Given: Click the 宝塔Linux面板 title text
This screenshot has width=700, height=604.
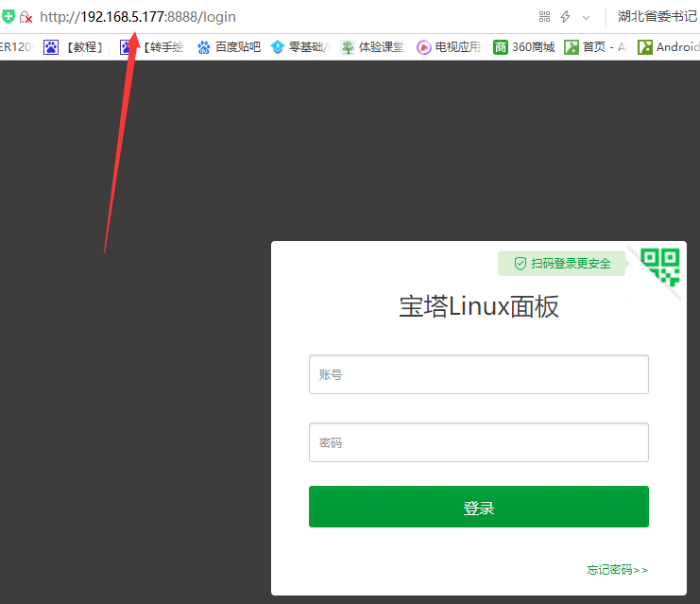Looking at the screenshot, I should [x=479, y=306].
